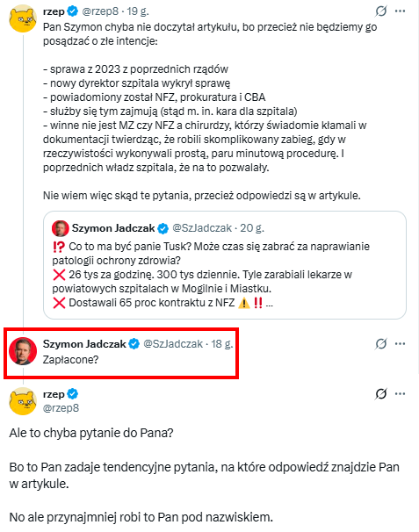The height and width of the screenshot is (532, 419).
Task: Open the quoted tweet starting 'Co to ma być panie Tusk'
Action: click(225, 265)
